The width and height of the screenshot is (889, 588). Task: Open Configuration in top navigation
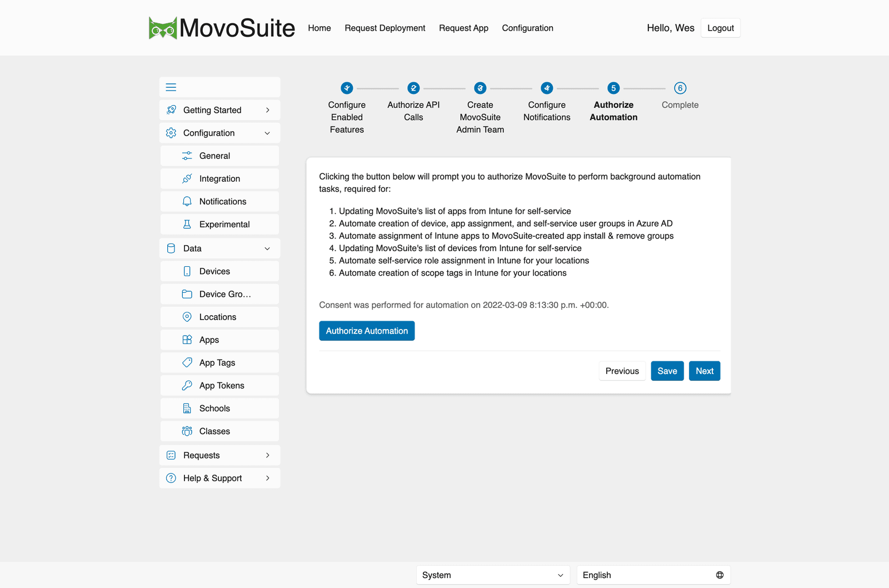coord(528,28)
